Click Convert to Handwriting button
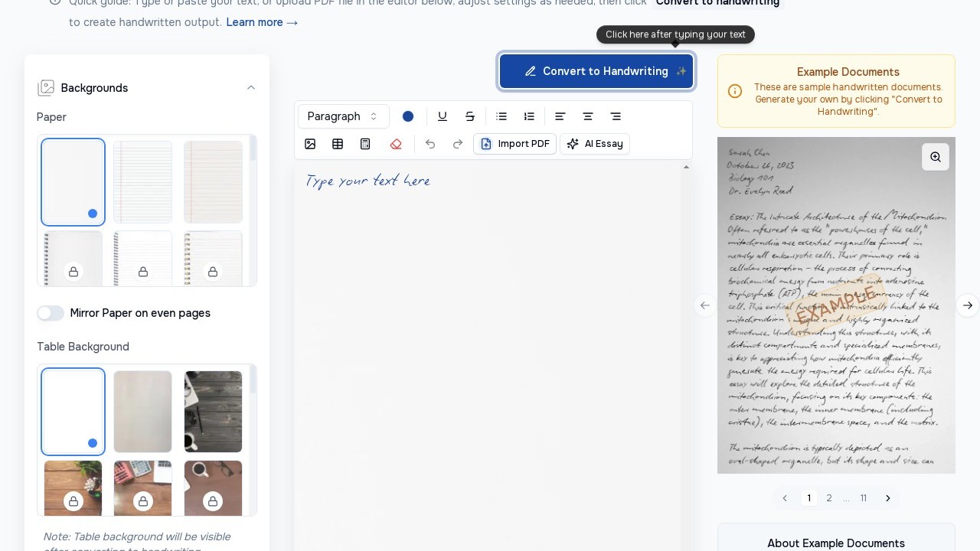This screenshot has height=551, width=980. coord(596,71)
